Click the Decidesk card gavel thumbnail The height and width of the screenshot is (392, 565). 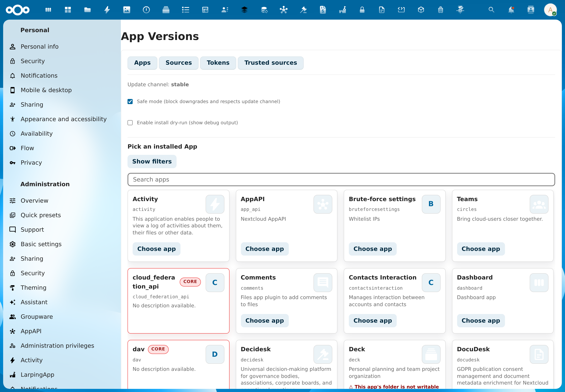[323, 354]
